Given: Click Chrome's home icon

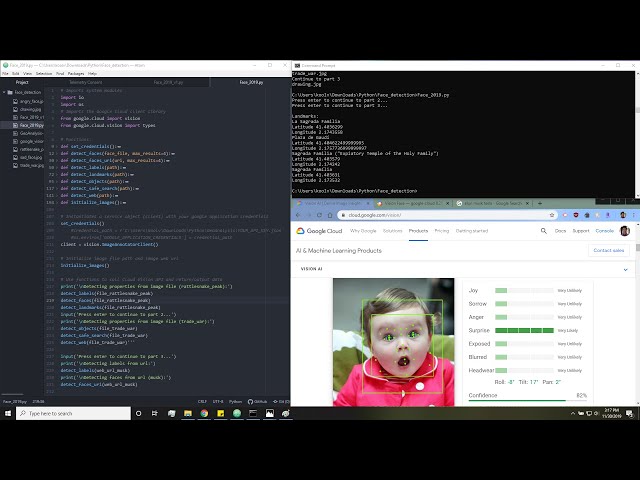Looking at the screenshot, I should (330, 215).
